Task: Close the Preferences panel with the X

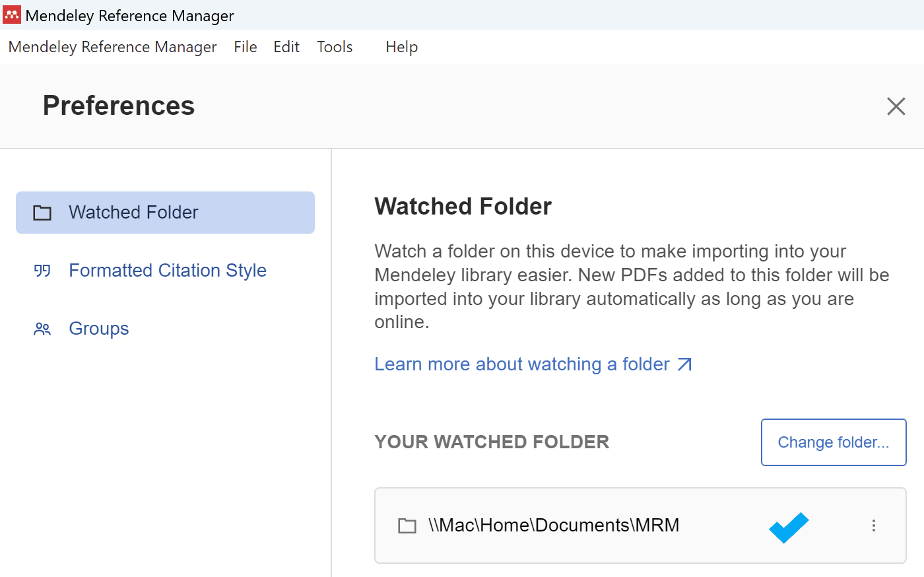Action: pos(896,106)
